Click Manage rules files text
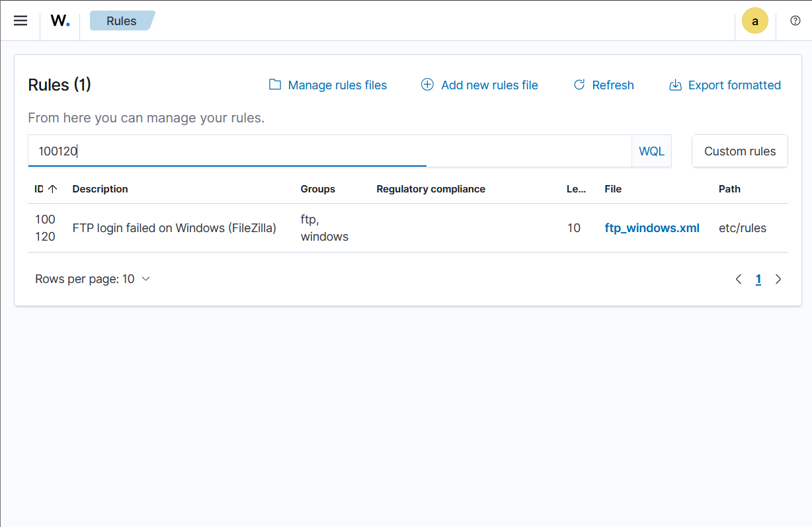 pyautogui.click(x=337, y=85)
